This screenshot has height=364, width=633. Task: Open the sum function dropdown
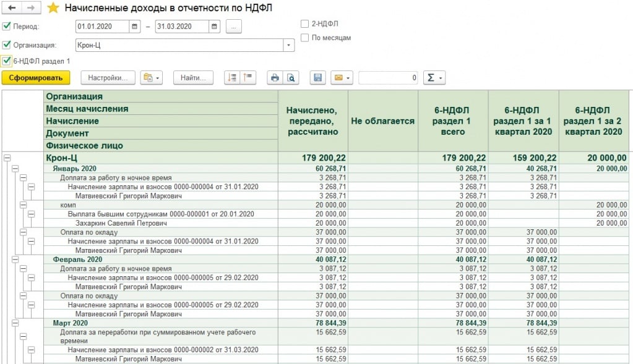pyautogui.click(x=434, y=78)
